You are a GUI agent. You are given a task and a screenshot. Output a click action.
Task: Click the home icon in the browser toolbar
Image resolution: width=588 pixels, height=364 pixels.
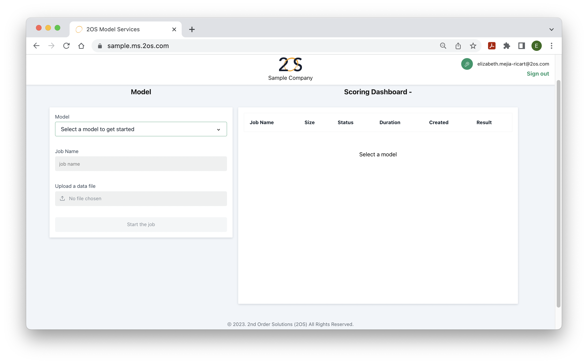point(81,46)
